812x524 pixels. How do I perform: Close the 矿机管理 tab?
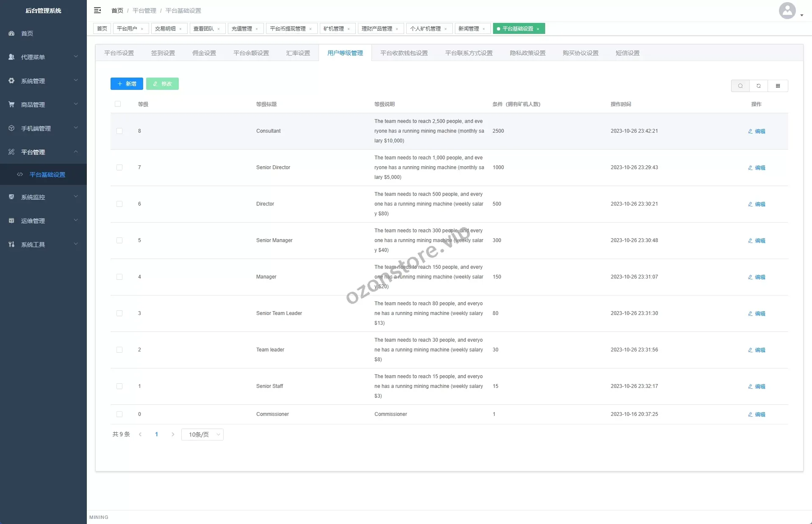[349, 29]
